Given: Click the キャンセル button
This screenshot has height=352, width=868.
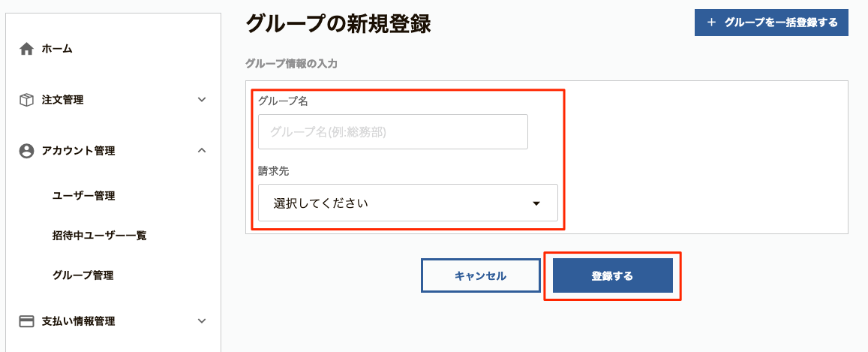Looking at the screenshot, I should (480, 275).
